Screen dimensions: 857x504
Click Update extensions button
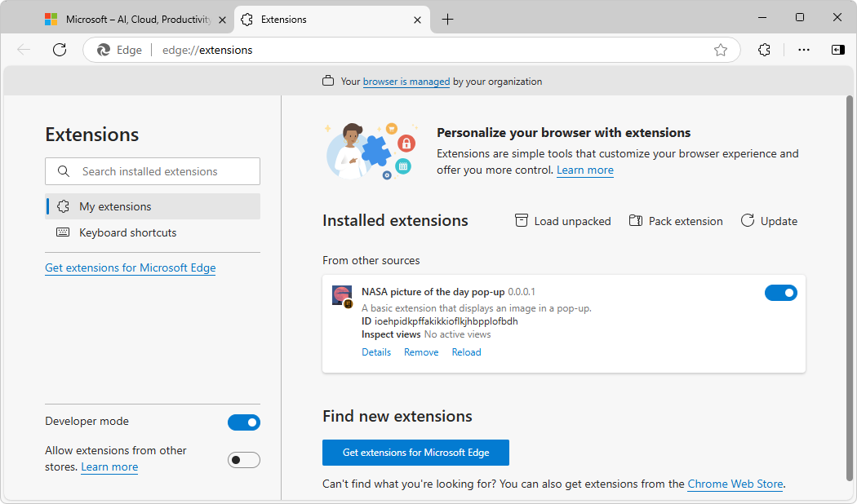769,221
